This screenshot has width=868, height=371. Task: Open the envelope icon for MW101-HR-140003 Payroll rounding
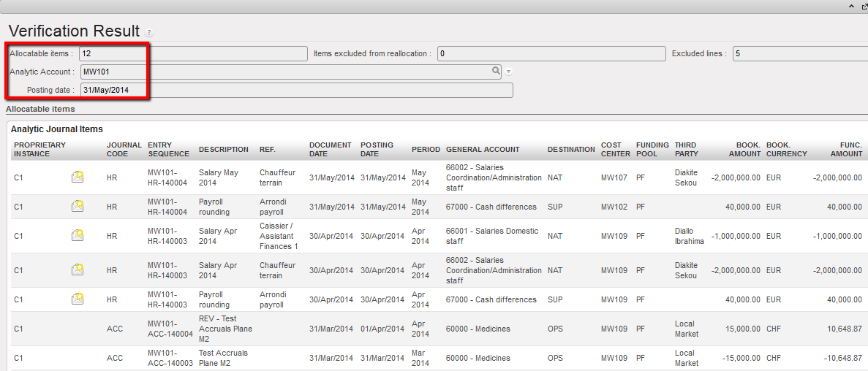click(x=77, y=299)
